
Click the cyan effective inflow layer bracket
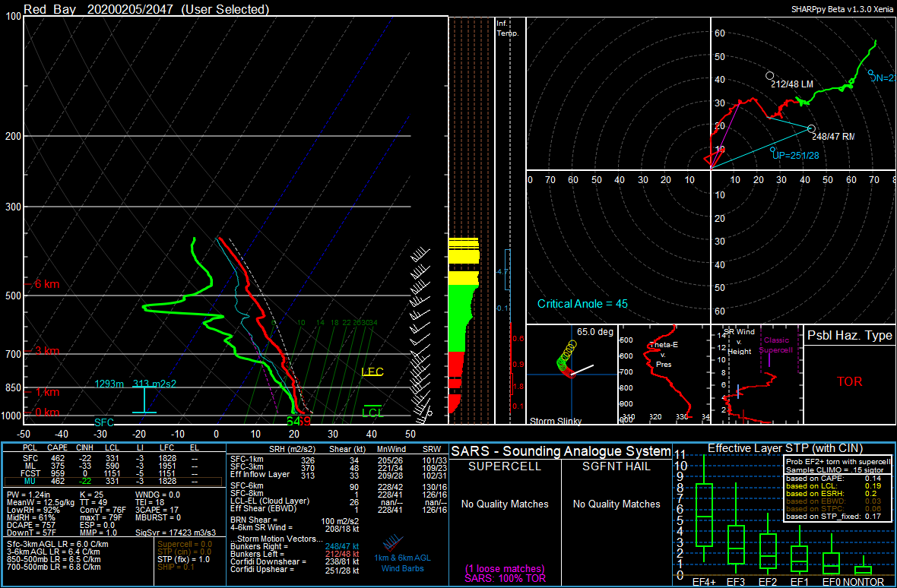pos(144,400)
